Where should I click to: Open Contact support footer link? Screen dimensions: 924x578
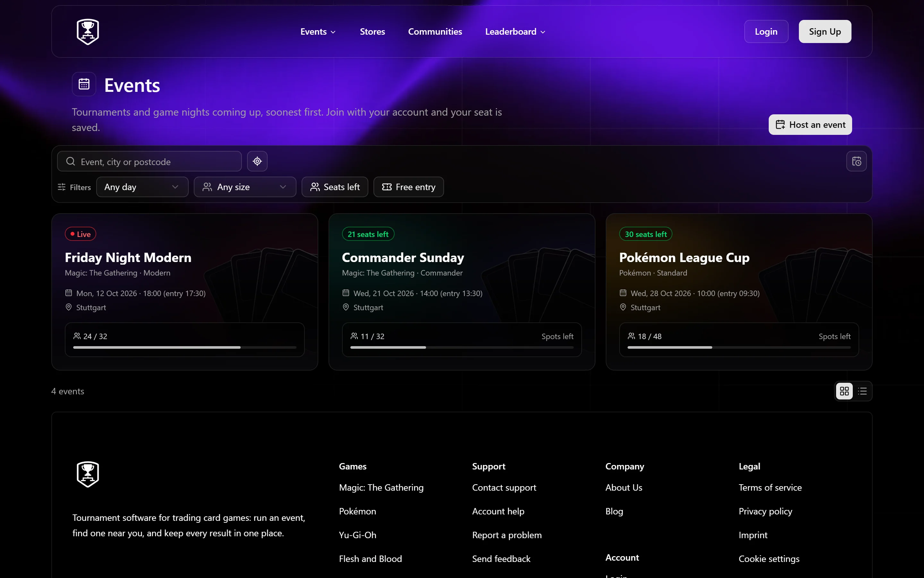pos(504,487)
